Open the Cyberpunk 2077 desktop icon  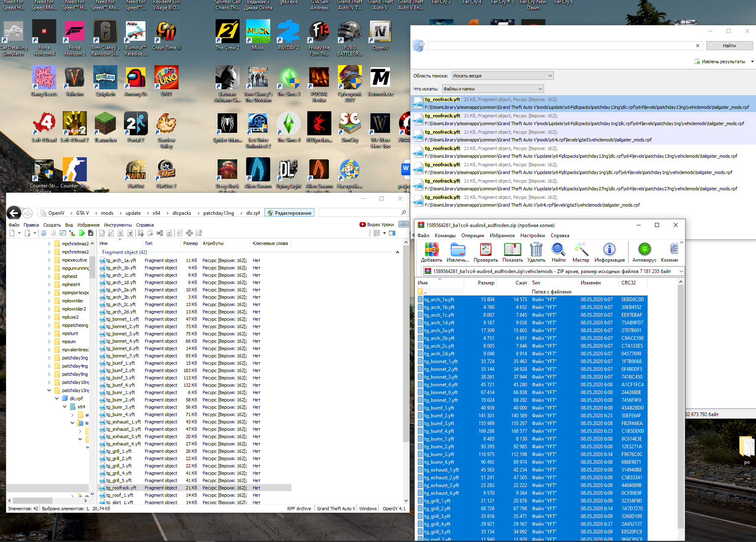350,84
